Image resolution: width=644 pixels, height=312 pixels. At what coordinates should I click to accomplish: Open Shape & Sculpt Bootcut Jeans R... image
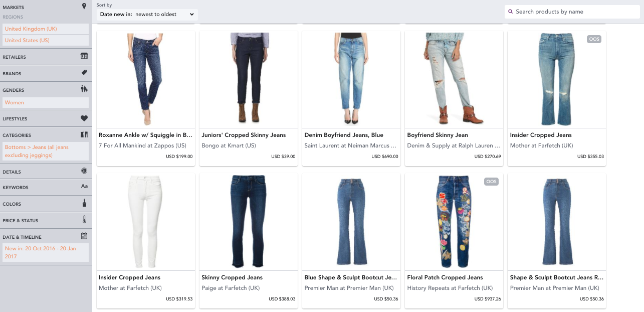click(557, 222)
